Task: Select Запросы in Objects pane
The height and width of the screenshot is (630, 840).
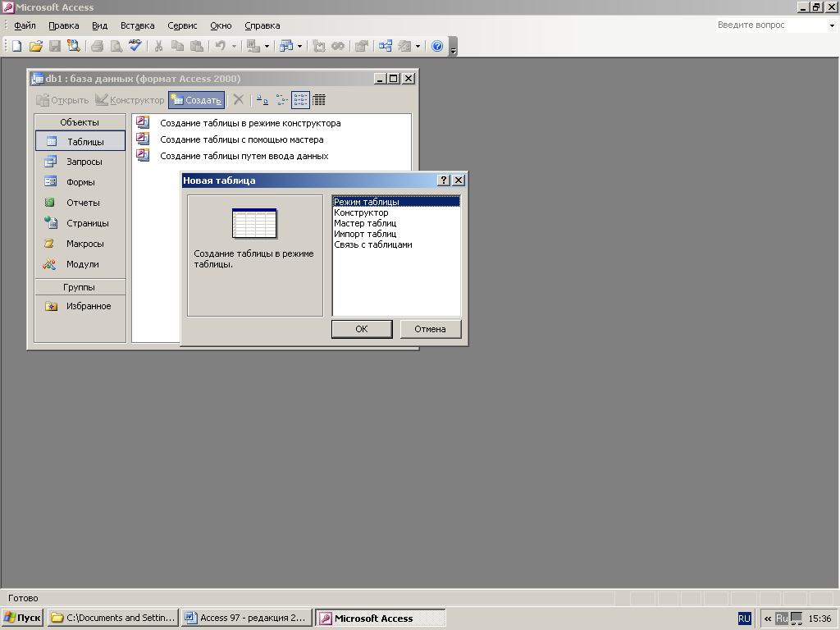Action: click(x=80, y=162)
